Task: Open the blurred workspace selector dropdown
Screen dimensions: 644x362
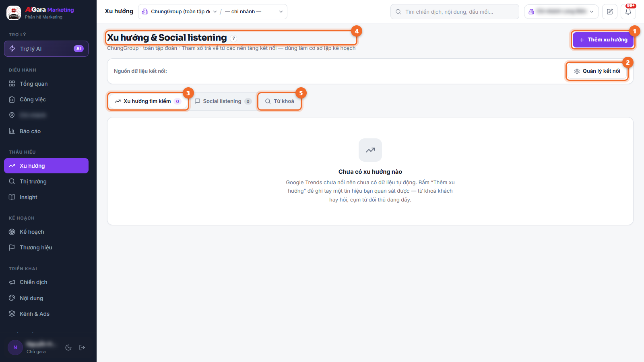Action: (561, 12)
